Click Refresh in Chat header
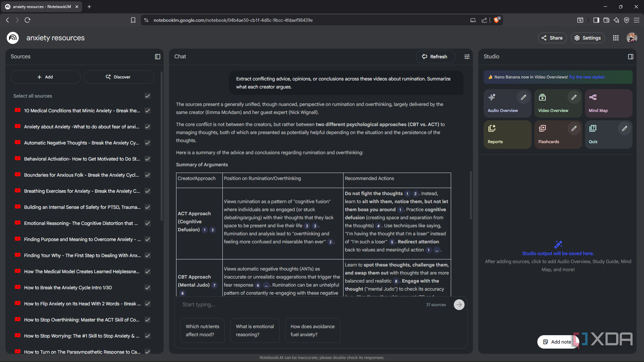This screenshot has height=362, width=644. (435, 57)
